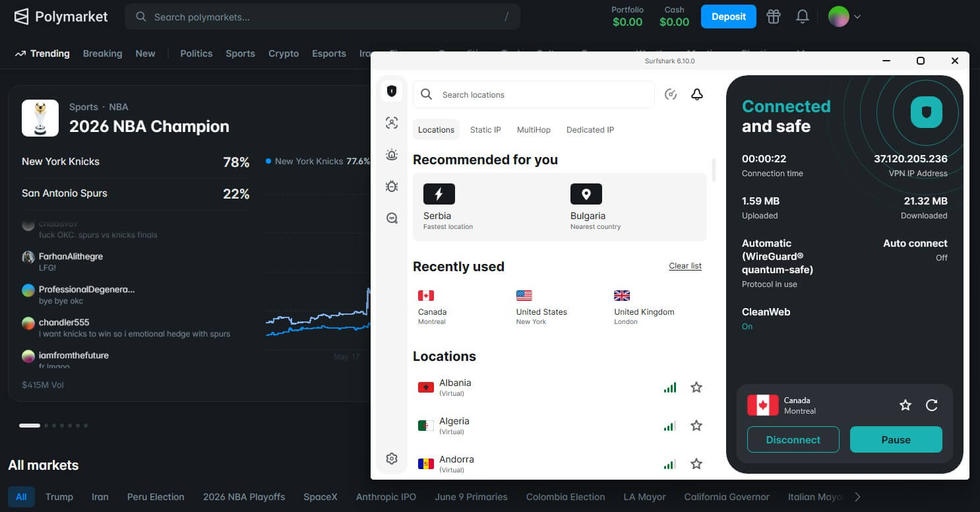The image size is (980, 512).
Task: Click the NBA trophy thumbnail on Polymarket
Action: pos(40,118)
